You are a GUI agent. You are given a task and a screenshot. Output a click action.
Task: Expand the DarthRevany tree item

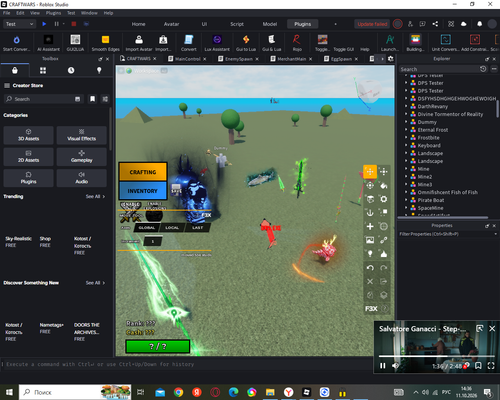tap(406, 106)
